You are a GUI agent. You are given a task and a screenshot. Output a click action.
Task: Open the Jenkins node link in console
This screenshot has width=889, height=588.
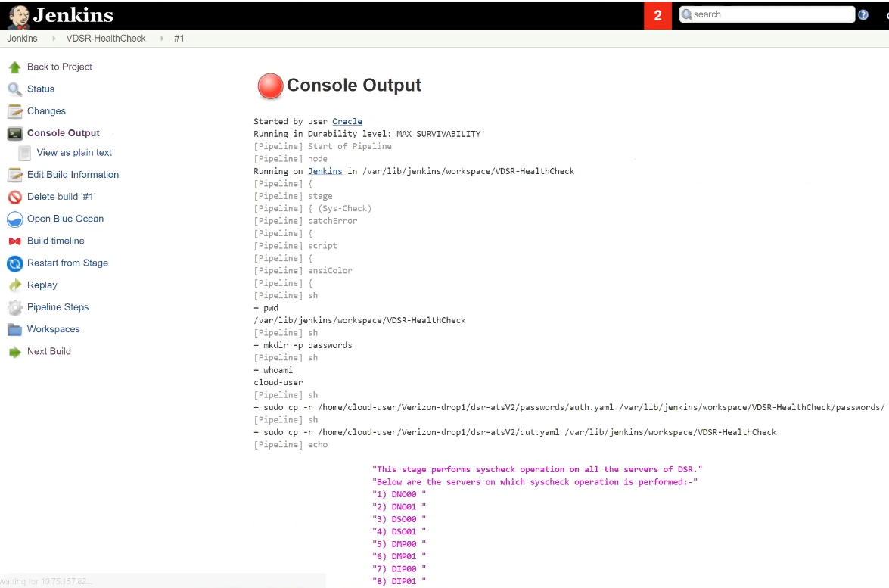pos(325,171)
